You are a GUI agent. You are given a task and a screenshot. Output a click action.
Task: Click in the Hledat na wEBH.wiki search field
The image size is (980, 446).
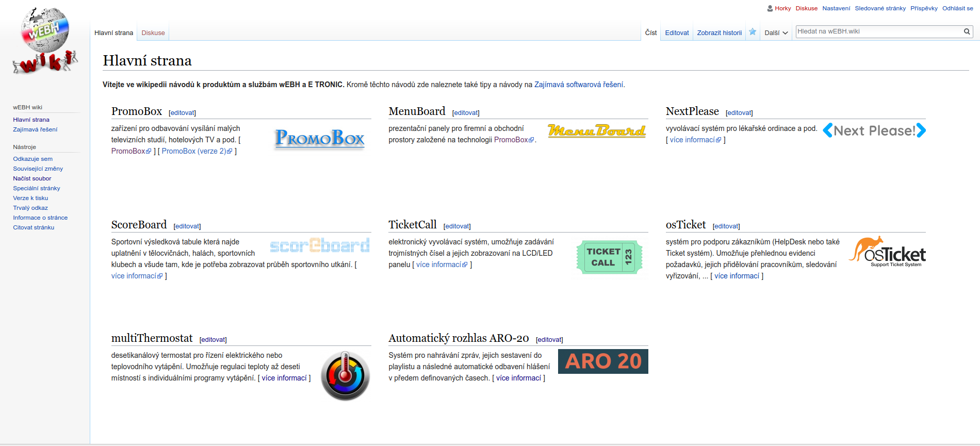(877, 31)
